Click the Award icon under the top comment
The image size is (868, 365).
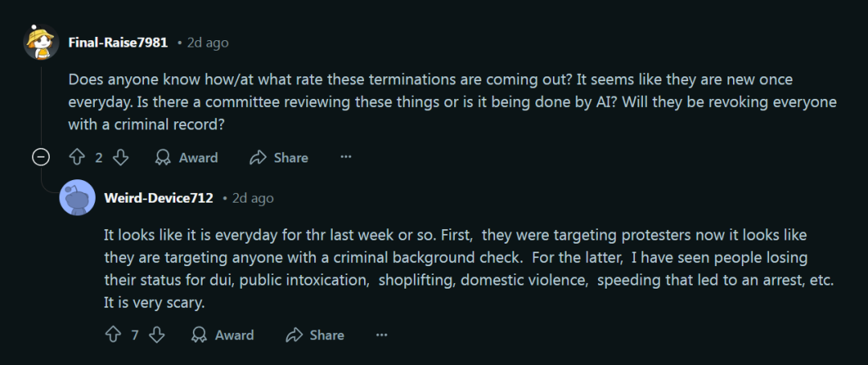click(162, 158)
